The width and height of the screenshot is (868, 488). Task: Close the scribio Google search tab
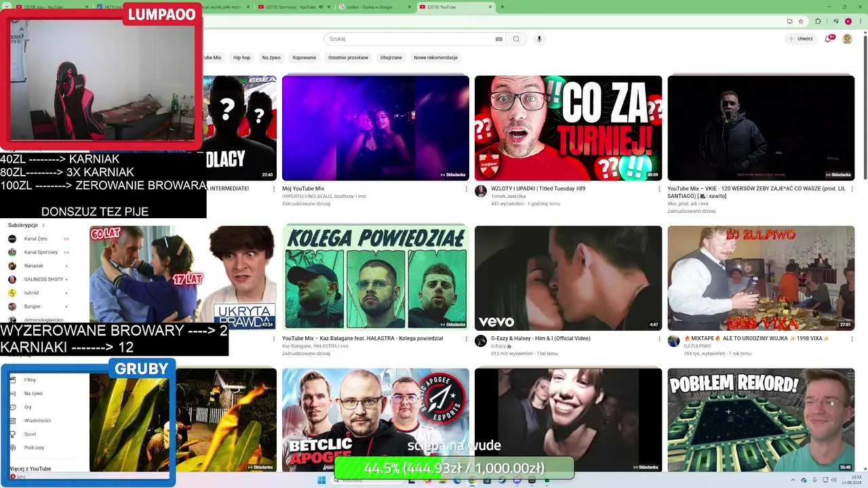[x=410, y=7]
